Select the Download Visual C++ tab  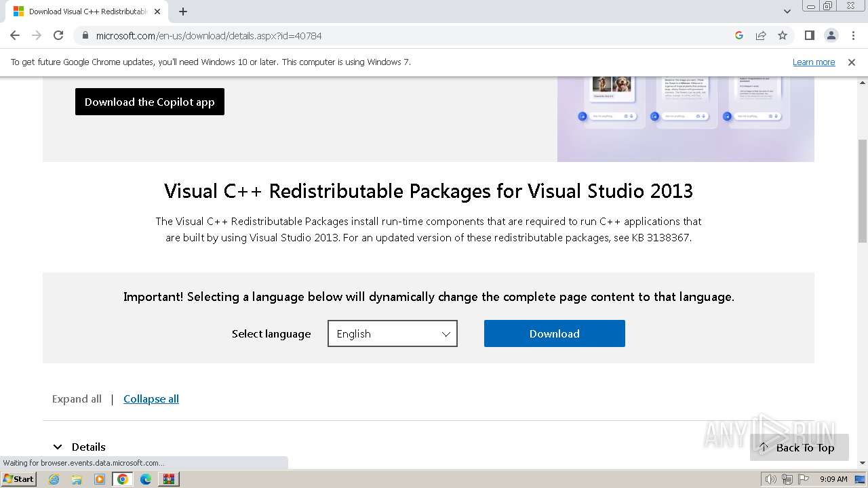coord(85,12)
